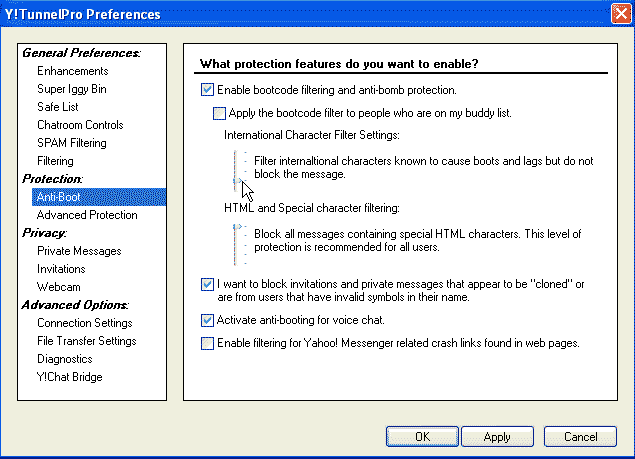Open Advanced Protection settings

[x=87, y=215]
